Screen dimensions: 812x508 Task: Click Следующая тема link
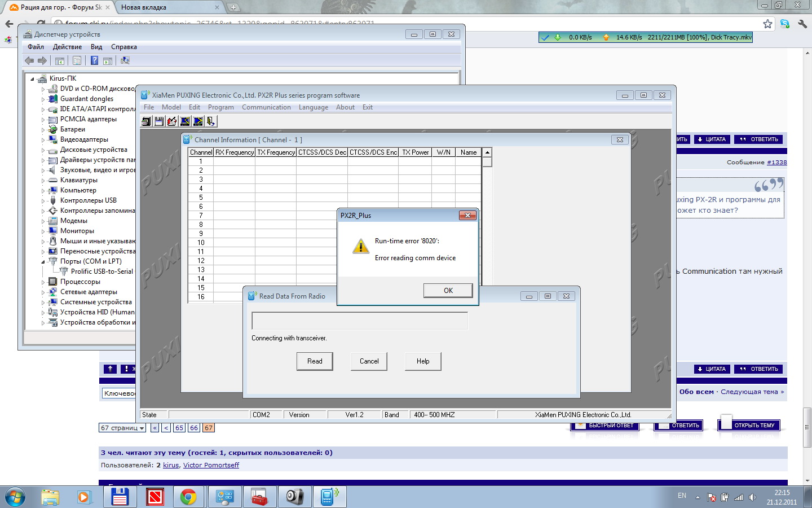point(752,392)
